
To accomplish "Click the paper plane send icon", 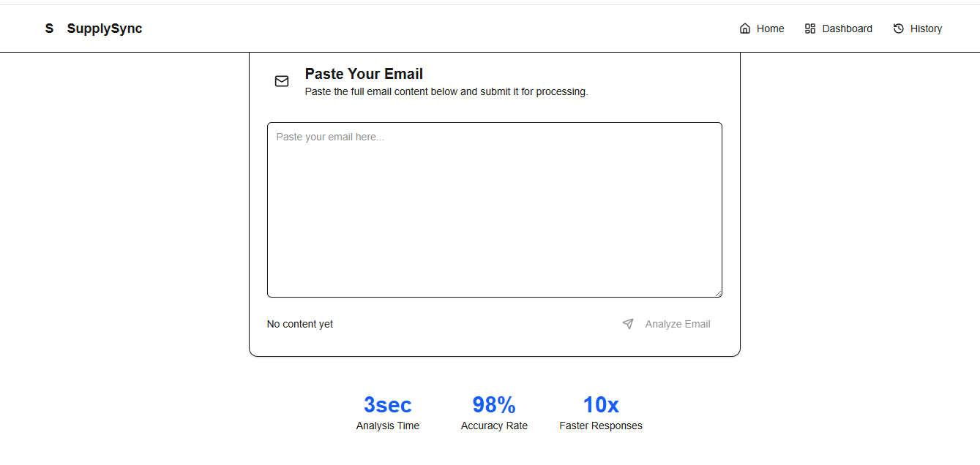I will coord(628,324).
